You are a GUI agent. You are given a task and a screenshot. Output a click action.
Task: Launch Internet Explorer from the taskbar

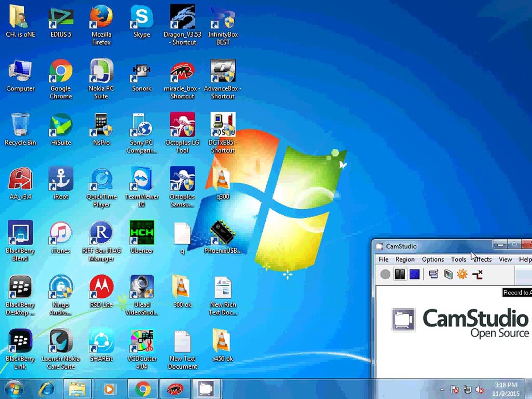pyautogui.click(x=47, y=389)
